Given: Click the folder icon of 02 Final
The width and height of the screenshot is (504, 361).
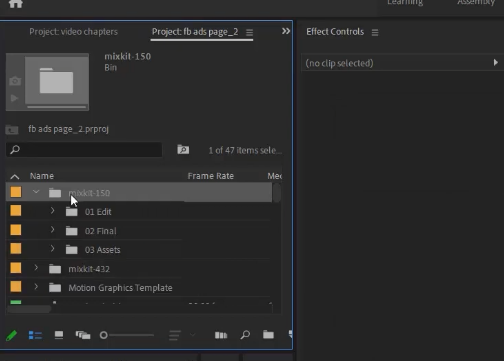Looking at the screenshot, I should [71, 231].
